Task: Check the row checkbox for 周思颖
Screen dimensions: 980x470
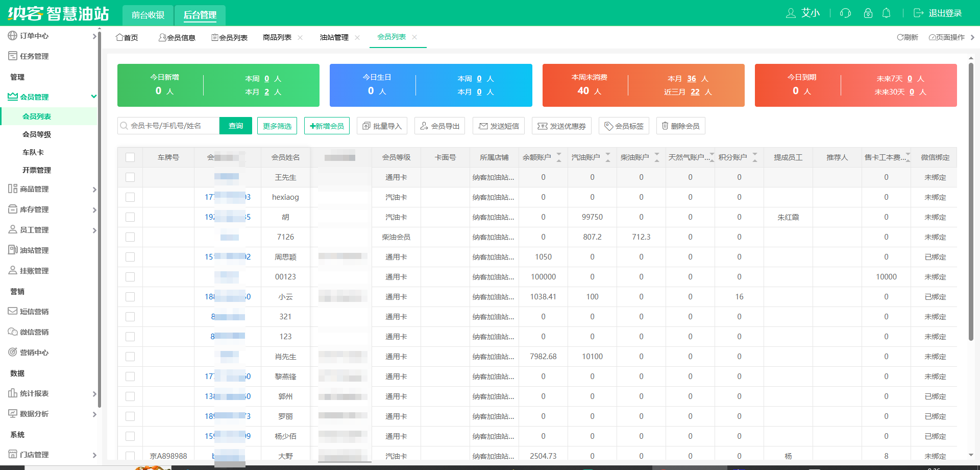Action: (130, 257)
